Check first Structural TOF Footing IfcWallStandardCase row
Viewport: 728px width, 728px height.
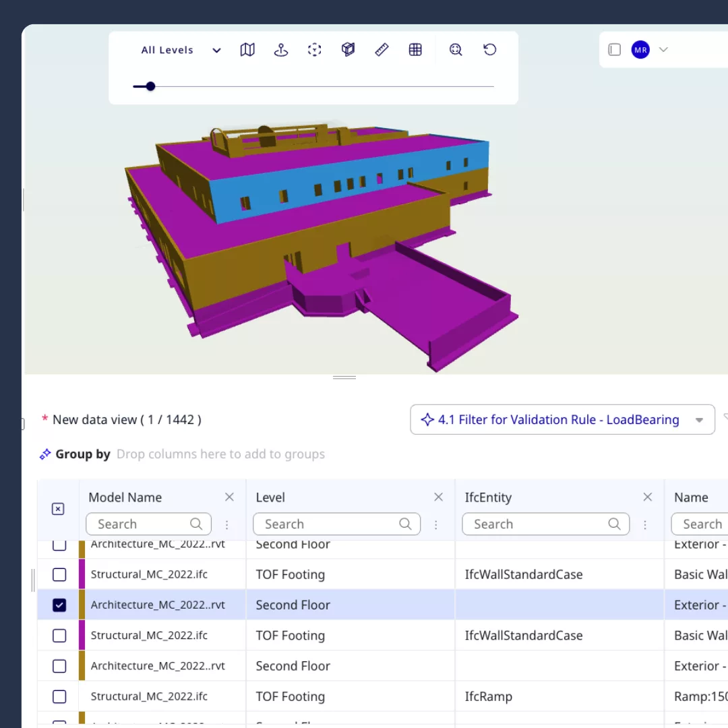(x=59, y=575)
